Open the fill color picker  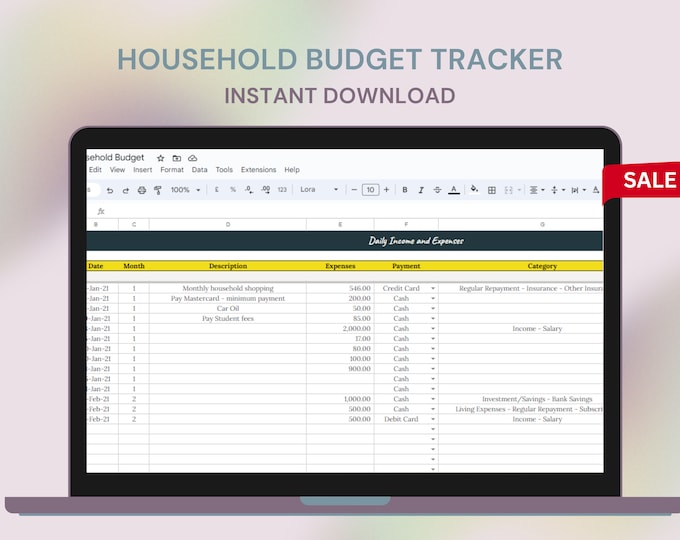(x=474, y=189)
